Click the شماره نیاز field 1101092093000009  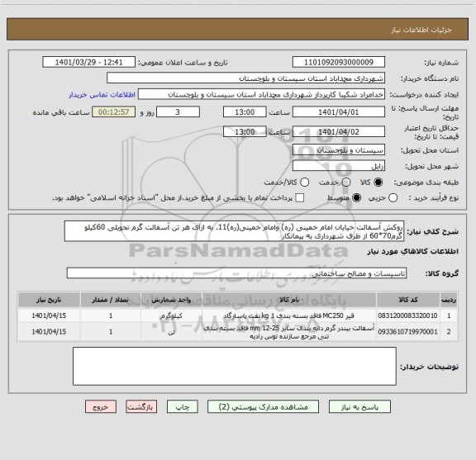tap(339, 62)
